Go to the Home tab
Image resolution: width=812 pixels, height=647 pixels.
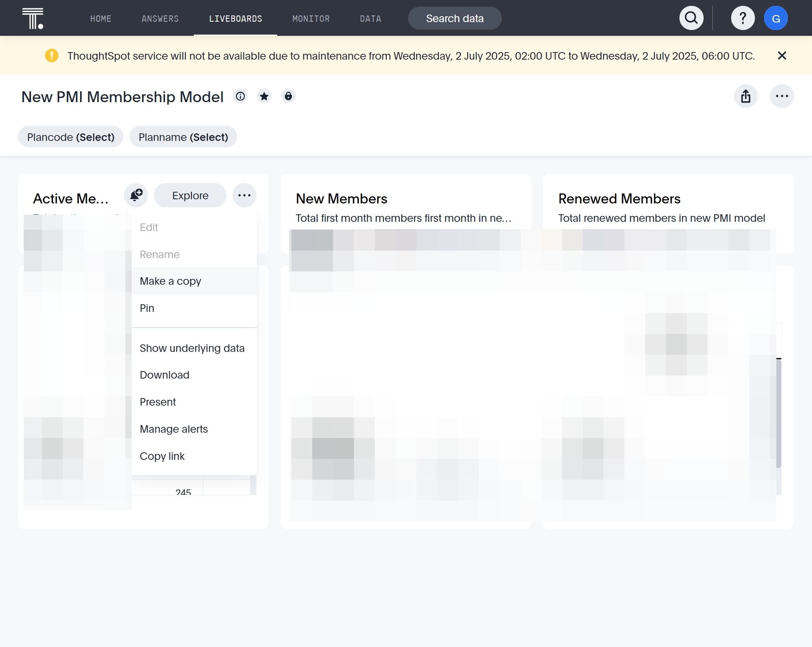point(101,19)
